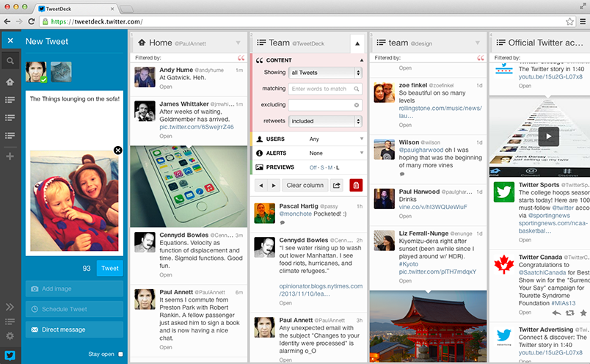Open the Showing all Tweets dropdown
The height and width of the screenshot is (364, 590).
click(x=325, y=73)
